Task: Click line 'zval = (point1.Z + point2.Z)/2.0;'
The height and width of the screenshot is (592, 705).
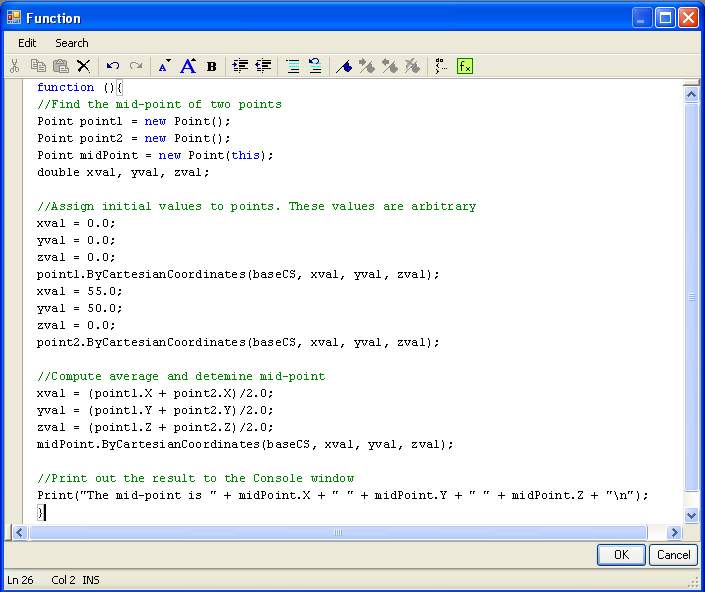Action: click(x=155, y=427)
